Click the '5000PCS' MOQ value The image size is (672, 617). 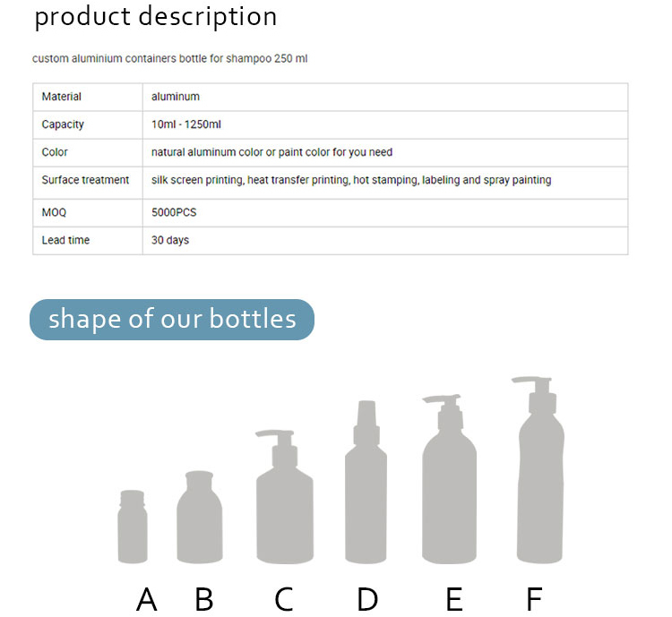[174, 212]
